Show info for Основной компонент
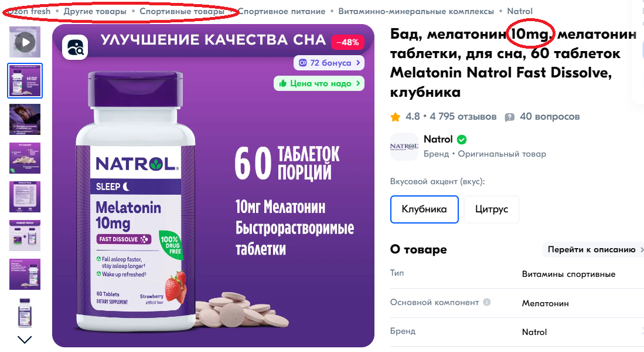This screenshot has width=644, height=352. coord(487,302)
